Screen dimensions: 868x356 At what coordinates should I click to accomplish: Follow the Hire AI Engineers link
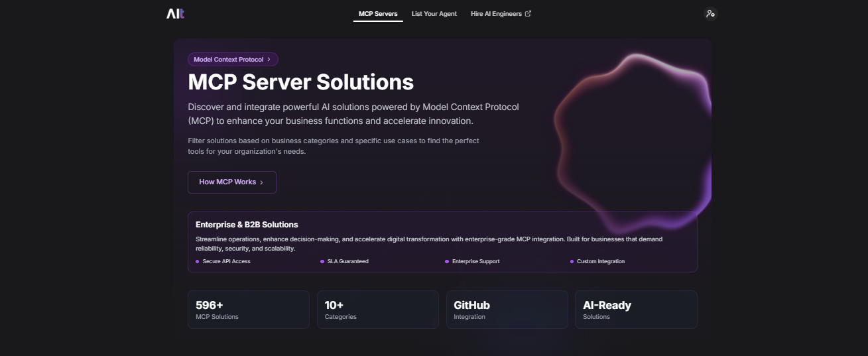point(496,13)
